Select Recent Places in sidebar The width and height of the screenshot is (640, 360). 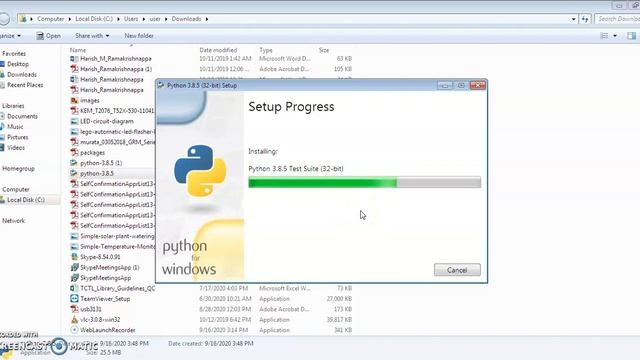(25, 85)
